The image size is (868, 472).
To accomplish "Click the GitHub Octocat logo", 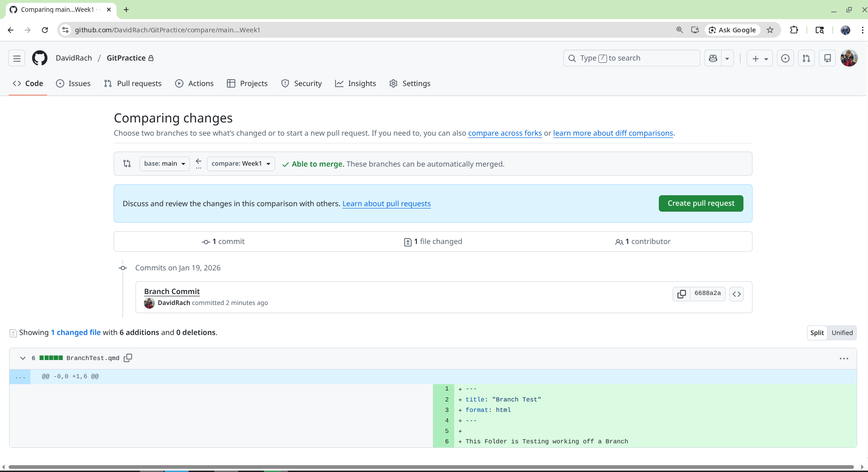I will pyautogui.click(x=40, y=58).
